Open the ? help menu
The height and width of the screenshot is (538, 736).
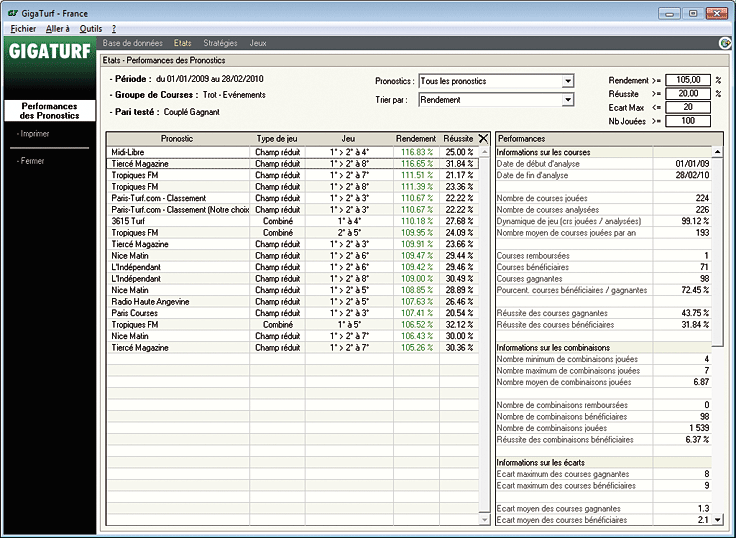[114, 29]
